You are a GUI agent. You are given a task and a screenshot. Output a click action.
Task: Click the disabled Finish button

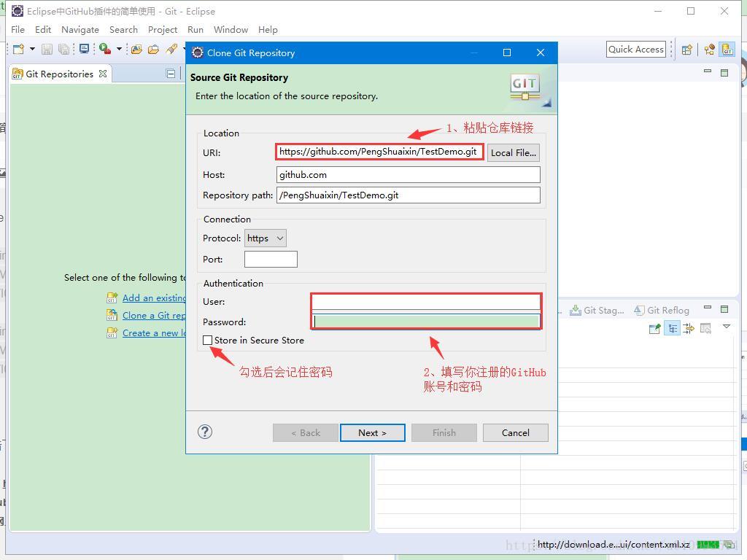pos(444,433)
